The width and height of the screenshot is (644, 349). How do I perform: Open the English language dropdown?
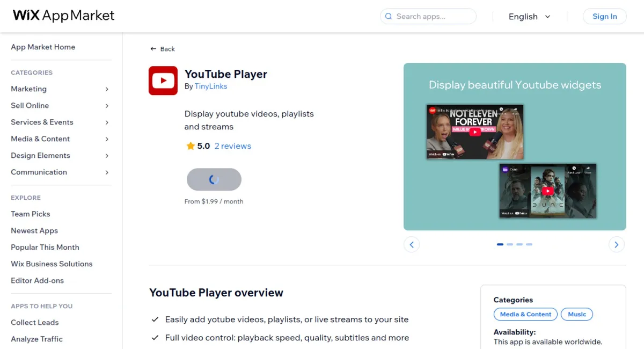pyautogui.click(x=530, y=17)
